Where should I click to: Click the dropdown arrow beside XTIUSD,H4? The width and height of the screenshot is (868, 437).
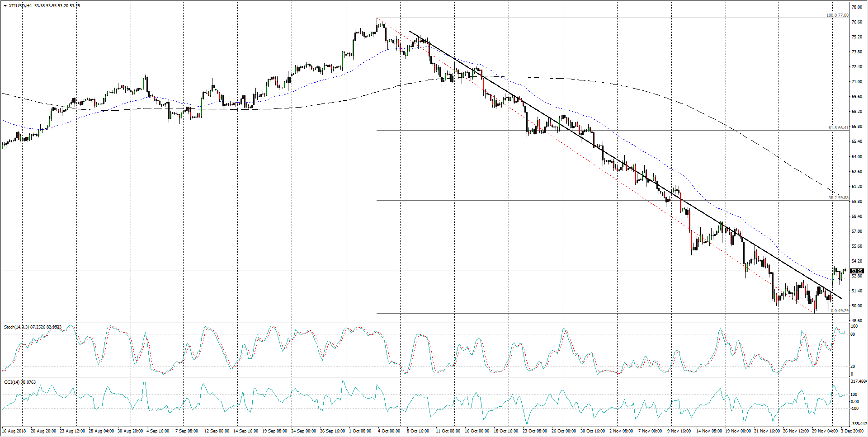[x=5, y=6]
